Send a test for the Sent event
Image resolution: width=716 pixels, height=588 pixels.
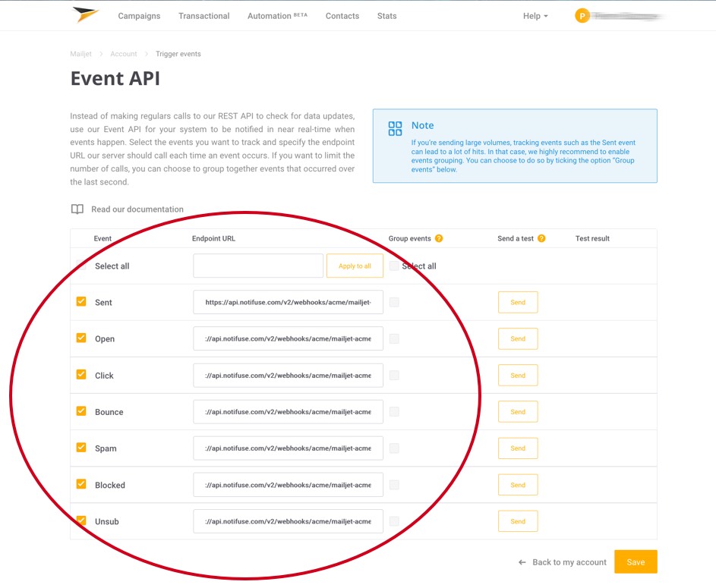(518, 302)
